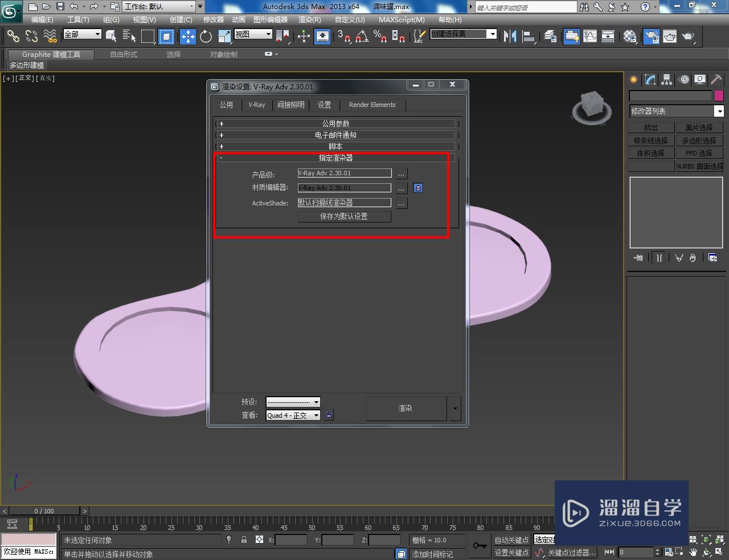Image resolution: width=729 pixels, height=560 pixels.
Task: Open Render Setup from the toolbar
Action: pos(651,36)
